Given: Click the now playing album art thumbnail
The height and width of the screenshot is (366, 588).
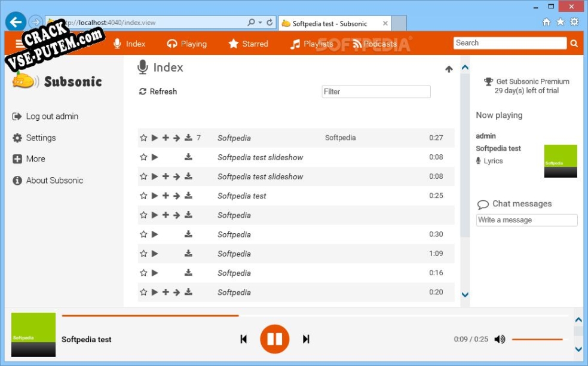Looking at the screenshot, I should [561, 161].
